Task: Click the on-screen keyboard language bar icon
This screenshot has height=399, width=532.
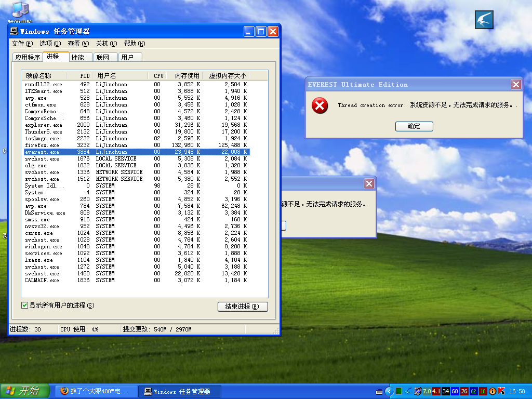Action: tap(379, 391)
